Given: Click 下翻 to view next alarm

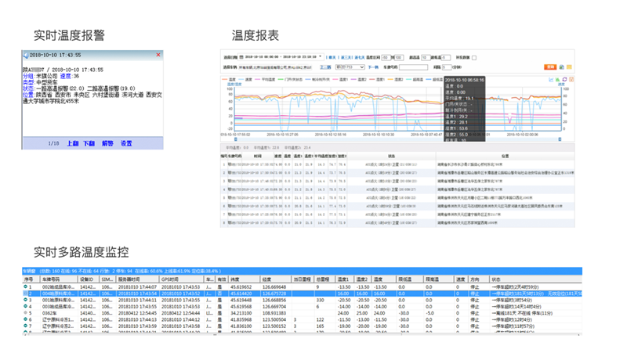Looking at the screenshot, I should tap(89, 144).
